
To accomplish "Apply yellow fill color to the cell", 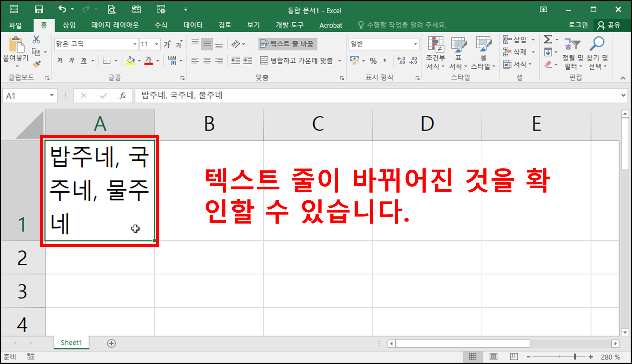I will click(131, 60).
